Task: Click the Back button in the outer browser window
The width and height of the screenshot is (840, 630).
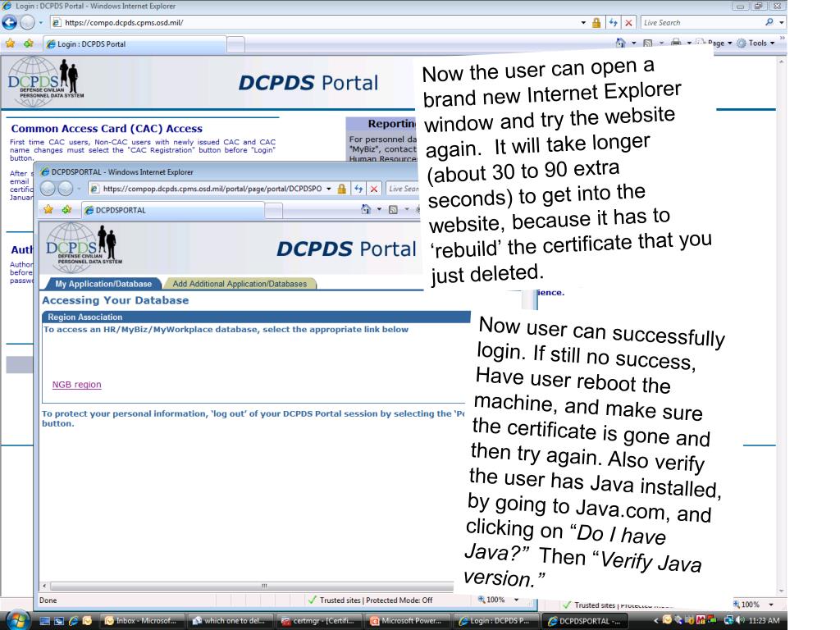Action: point(11,23)
